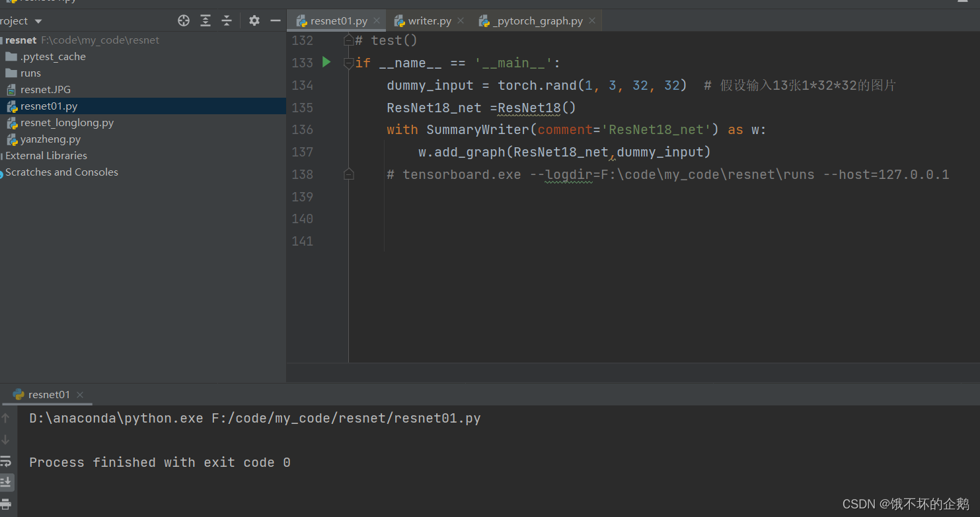Click the project path F:\code\my_code\resnet
The width and height of the screenshot is (980, 517).
point(100,40)
